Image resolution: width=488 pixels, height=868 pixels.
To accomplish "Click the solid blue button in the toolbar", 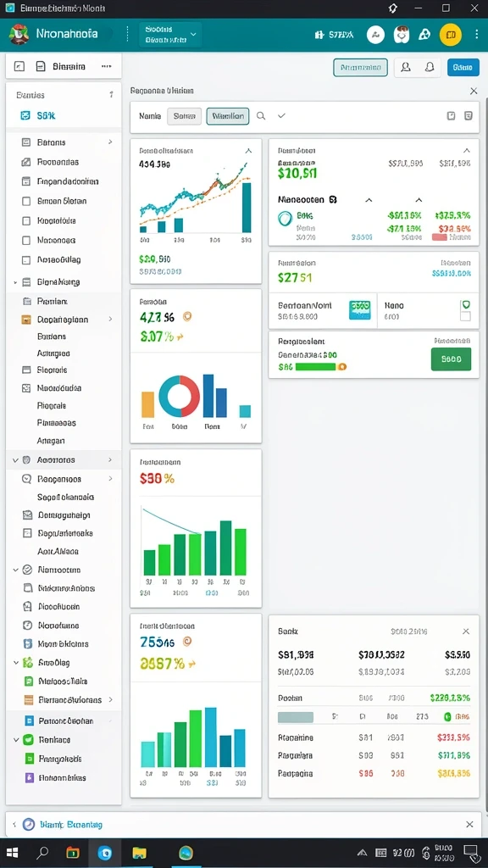I will coord(463,68).
